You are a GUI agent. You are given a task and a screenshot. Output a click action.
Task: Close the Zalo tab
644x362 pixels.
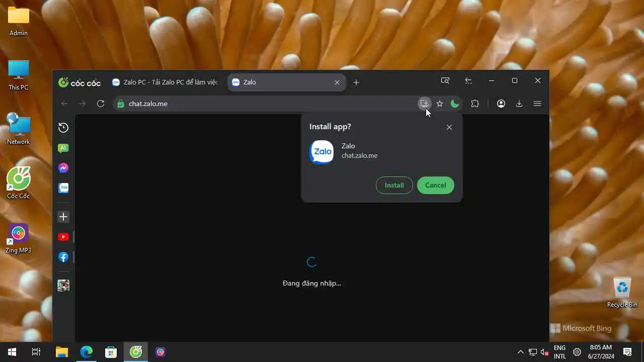click(337, 82)
